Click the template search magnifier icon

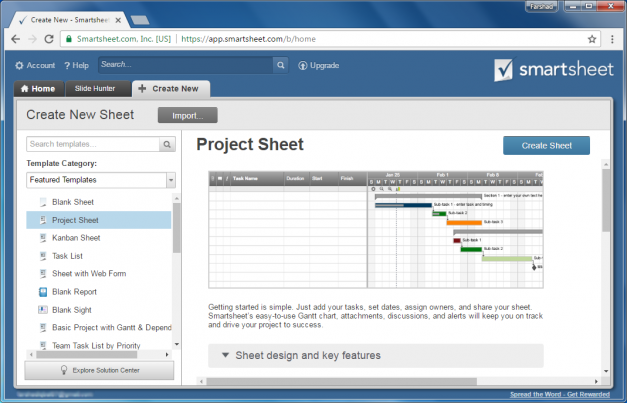tap(167, 144)
